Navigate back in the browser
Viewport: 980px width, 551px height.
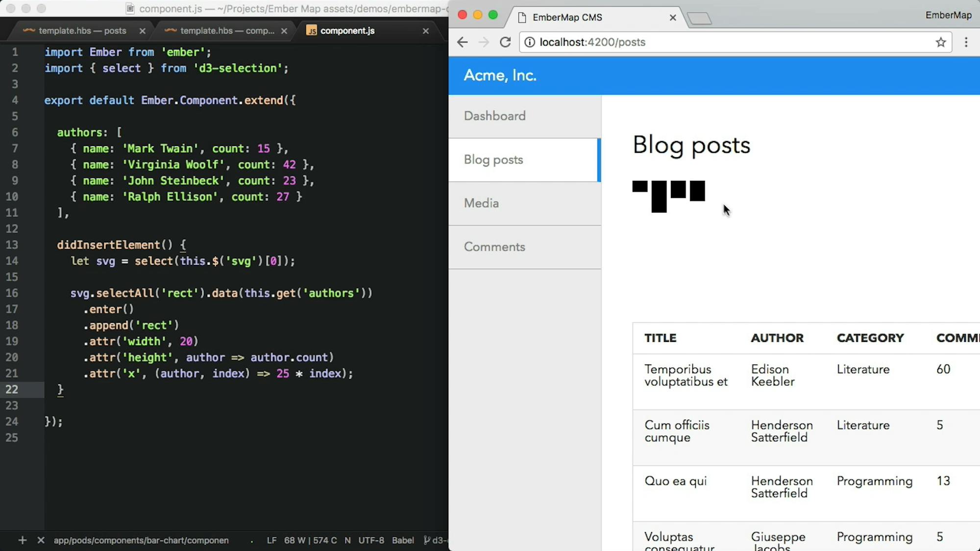point(462,42)
